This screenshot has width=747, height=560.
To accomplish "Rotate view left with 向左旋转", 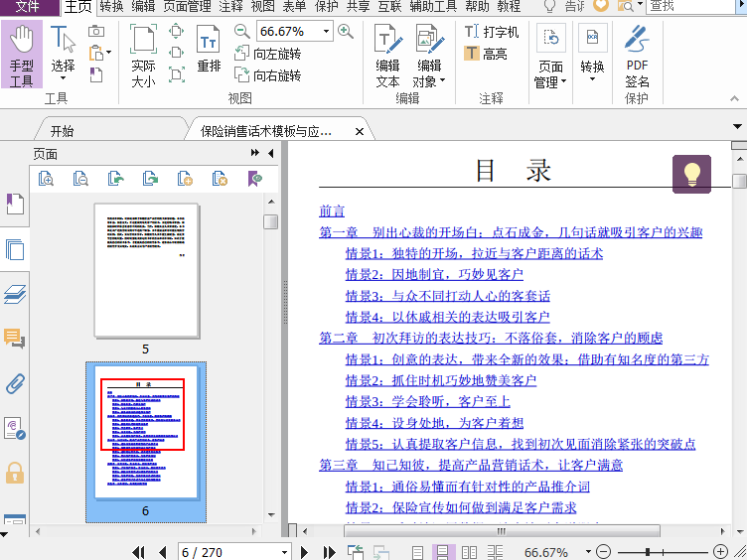I will [268, 55].
